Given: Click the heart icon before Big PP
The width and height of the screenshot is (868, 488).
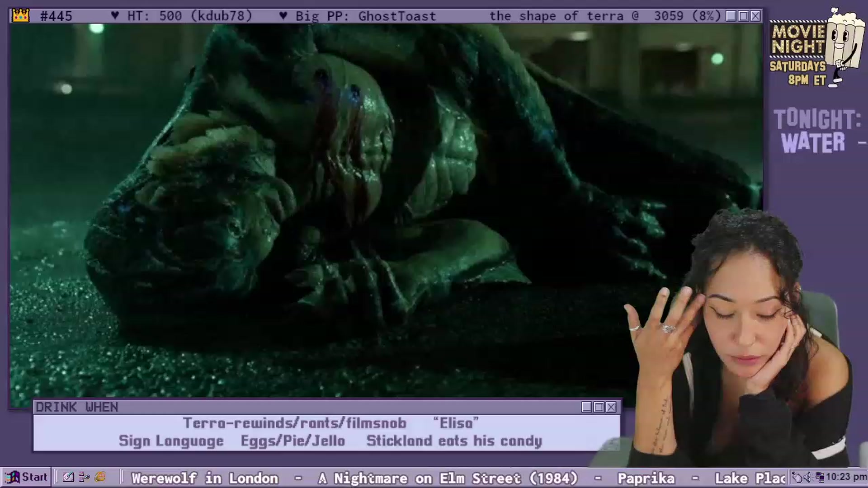Looking at the screenshot, I should [x=283, y=16].
